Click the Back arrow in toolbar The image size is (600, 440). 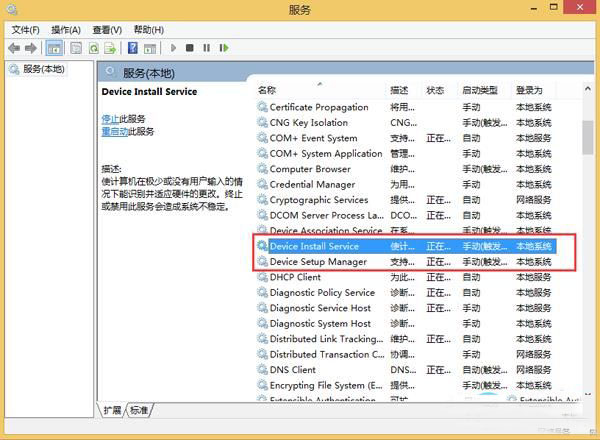(x=13, y=48)
